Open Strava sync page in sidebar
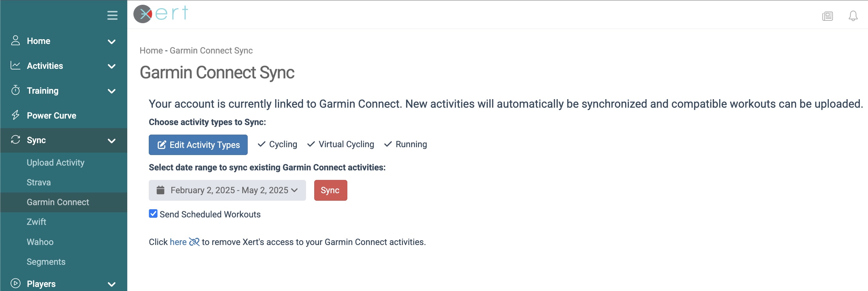Viewport: 868px width, 291px height. 39,182
